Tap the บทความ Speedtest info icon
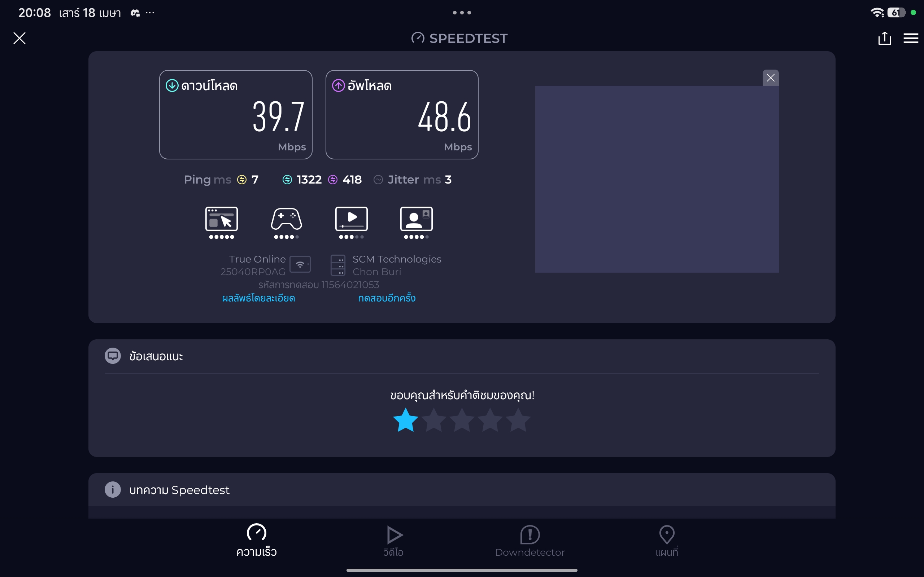 click(x=113, y=490)
